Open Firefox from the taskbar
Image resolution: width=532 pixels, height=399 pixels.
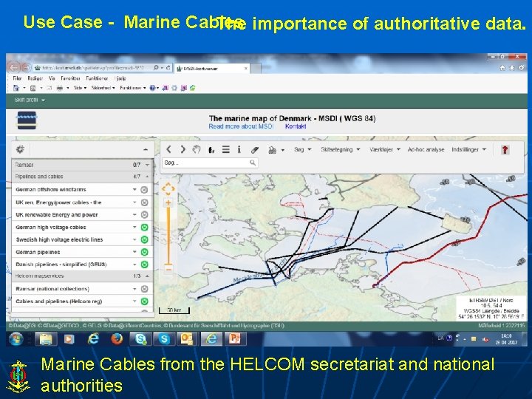pos(117,338)
